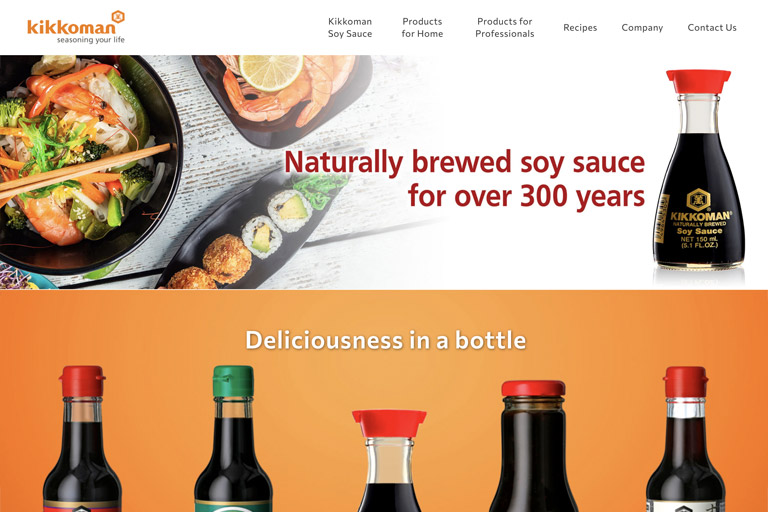Click the 'Deliciousness in a bottle' heading

tap(385, 340)
